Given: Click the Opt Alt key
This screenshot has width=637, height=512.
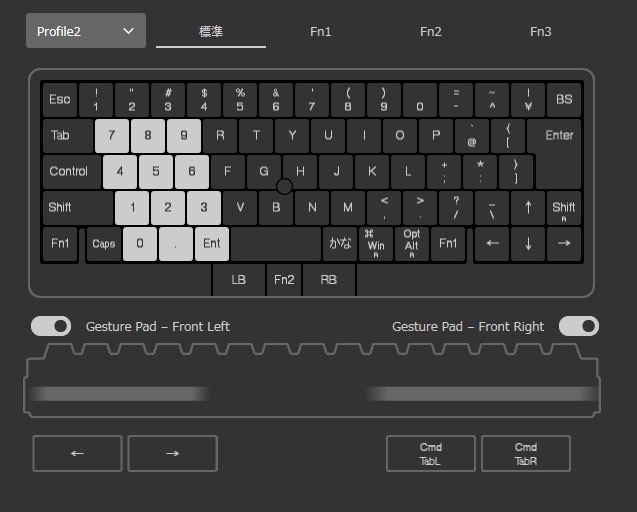Looking at the screenshot, I should pos(412,243).
